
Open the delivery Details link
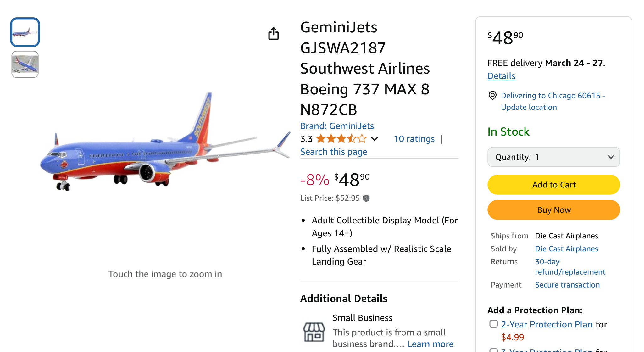pyautogui.click(x=501, y=76)
